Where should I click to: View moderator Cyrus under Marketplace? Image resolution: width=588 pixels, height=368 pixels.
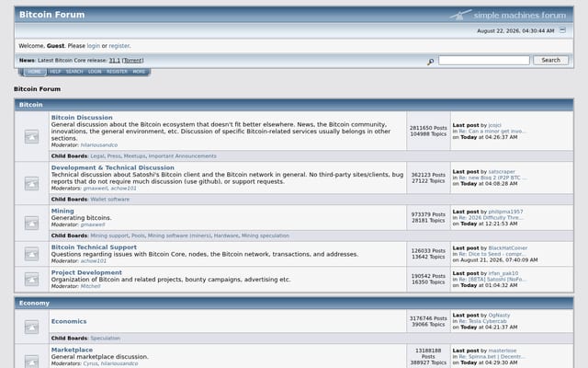90,363
